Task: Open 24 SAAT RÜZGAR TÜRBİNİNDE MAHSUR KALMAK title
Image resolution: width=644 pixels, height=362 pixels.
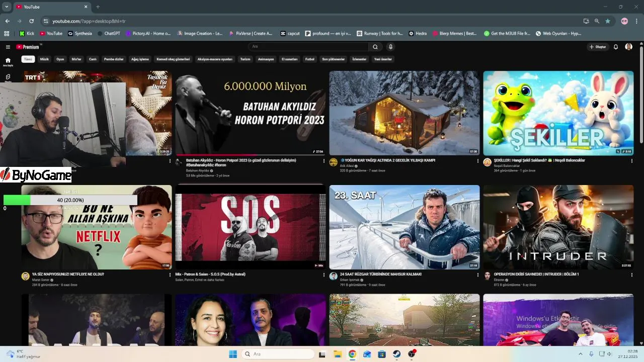Action: 381,274
